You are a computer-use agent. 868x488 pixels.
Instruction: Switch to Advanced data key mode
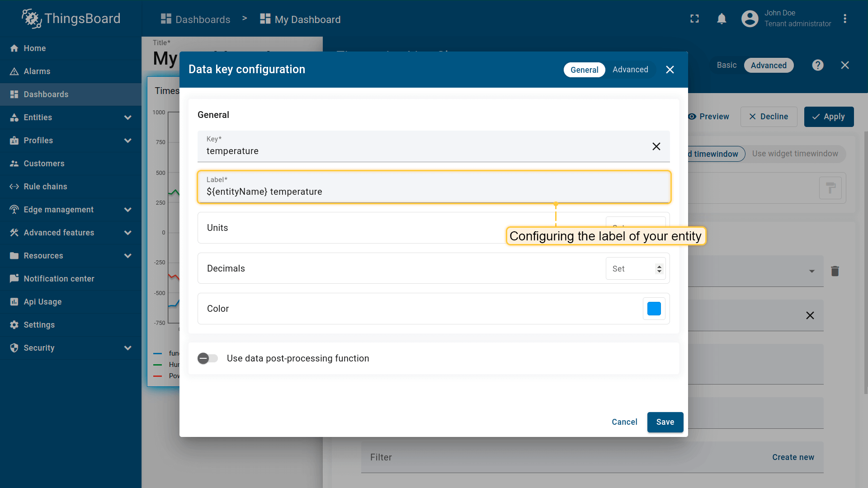pyautogui.click(x=630, y=70)
